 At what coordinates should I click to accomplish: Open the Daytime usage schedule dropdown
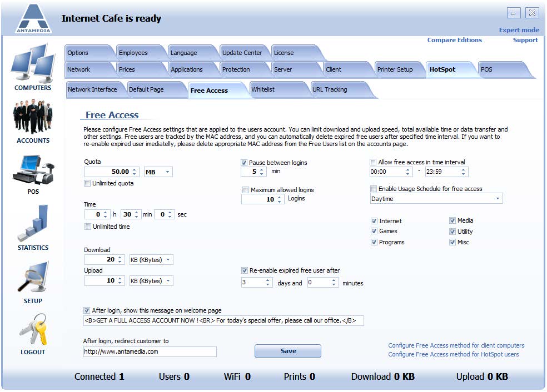point(436,199)
